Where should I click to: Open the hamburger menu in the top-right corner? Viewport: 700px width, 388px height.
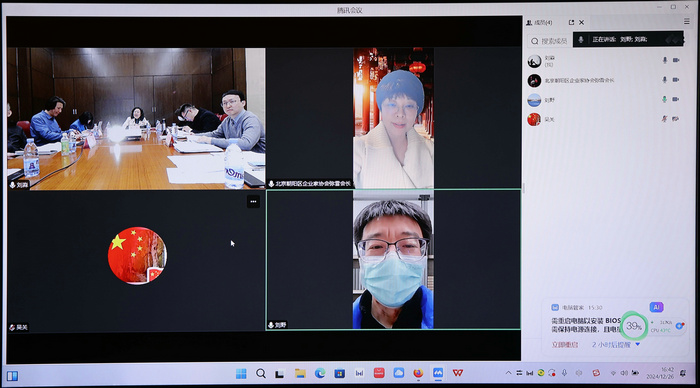[687, 21]
